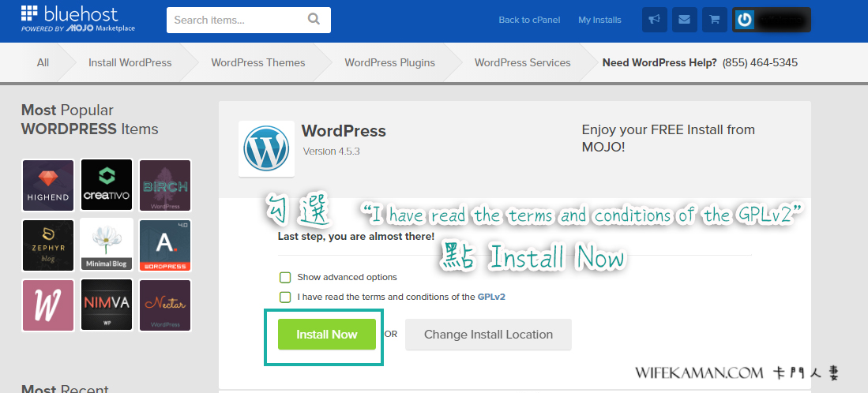Open the Creativo theme thumbnail
Image resolution: width=868 pixels, height=393 pixels.
[107, 185]
